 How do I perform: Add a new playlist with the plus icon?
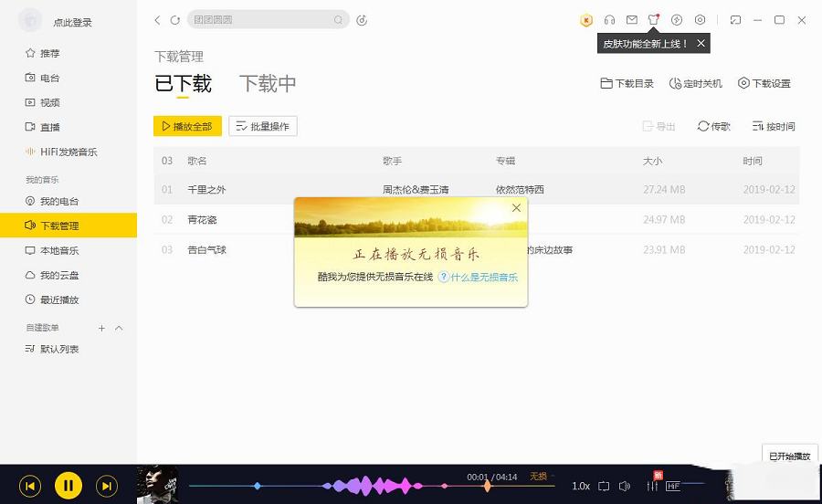pos(101,328)
